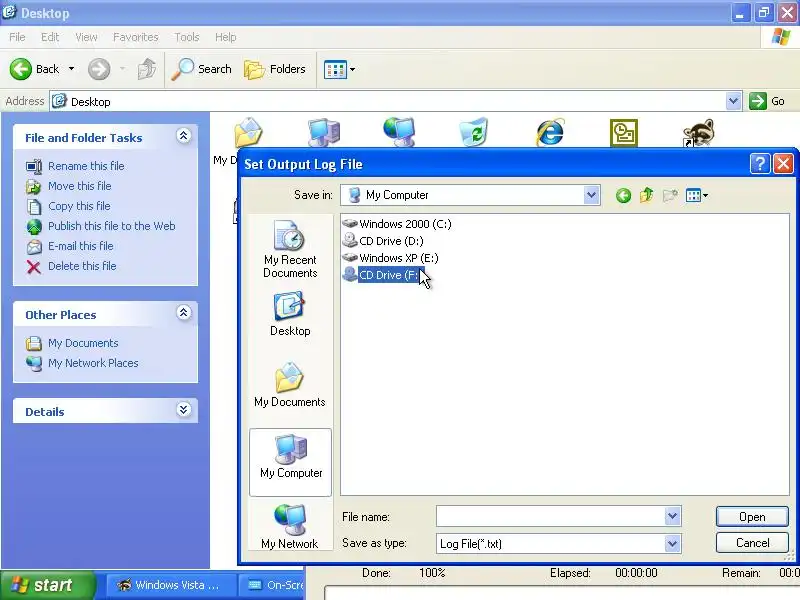This screenshot has width=800, height=600.
Task: Click the Open button in dialog
Action: (752, 517)
